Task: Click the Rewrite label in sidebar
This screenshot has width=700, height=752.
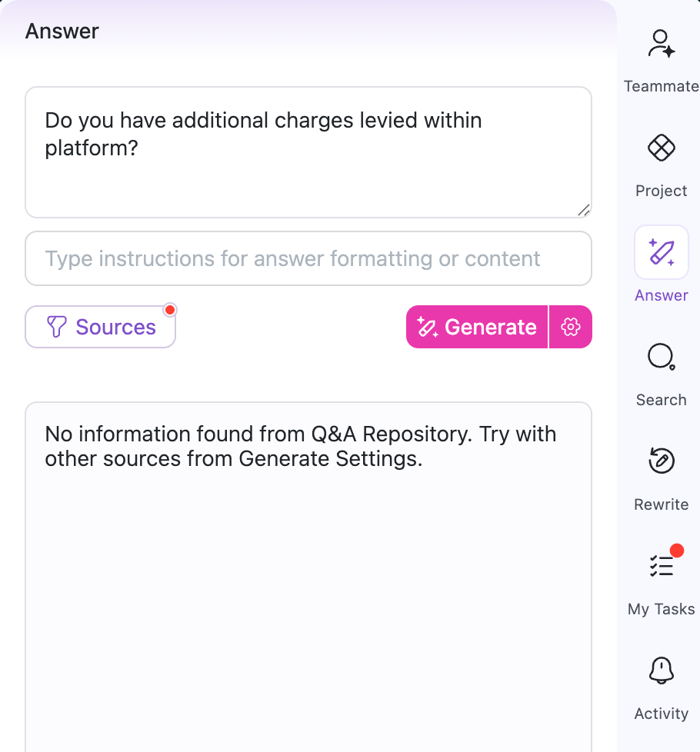Action: (x=661, y=504)
